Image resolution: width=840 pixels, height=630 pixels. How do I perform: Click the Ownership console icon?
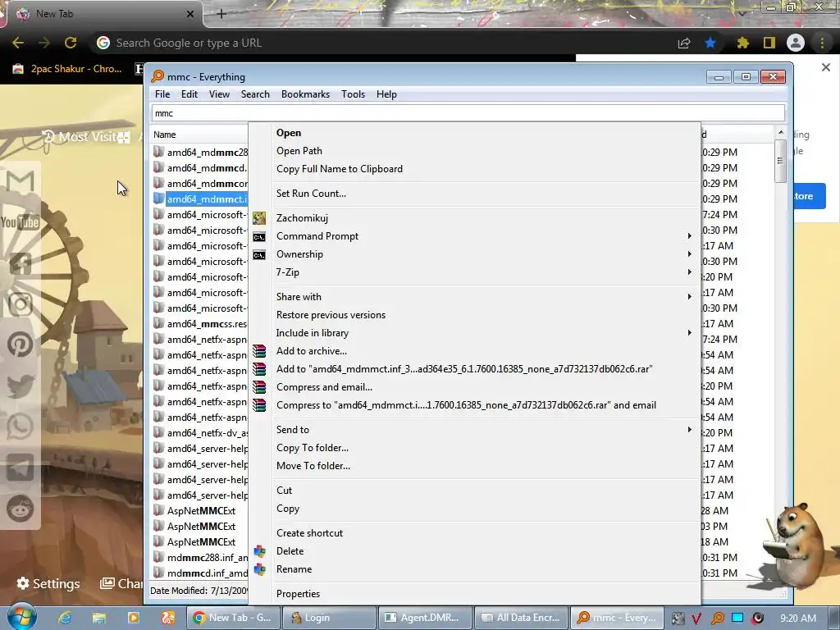coord(259,255)
